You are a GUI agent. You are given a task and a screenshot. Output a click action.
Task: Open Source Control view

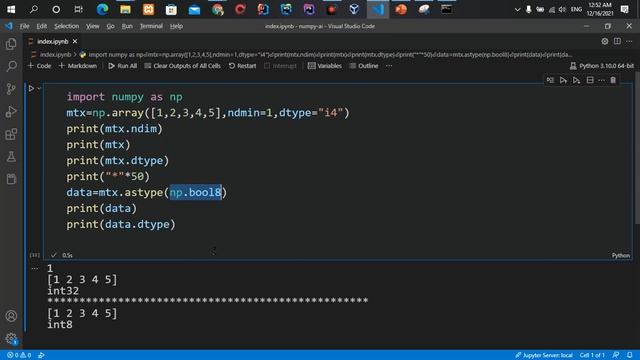click(11, 89)
